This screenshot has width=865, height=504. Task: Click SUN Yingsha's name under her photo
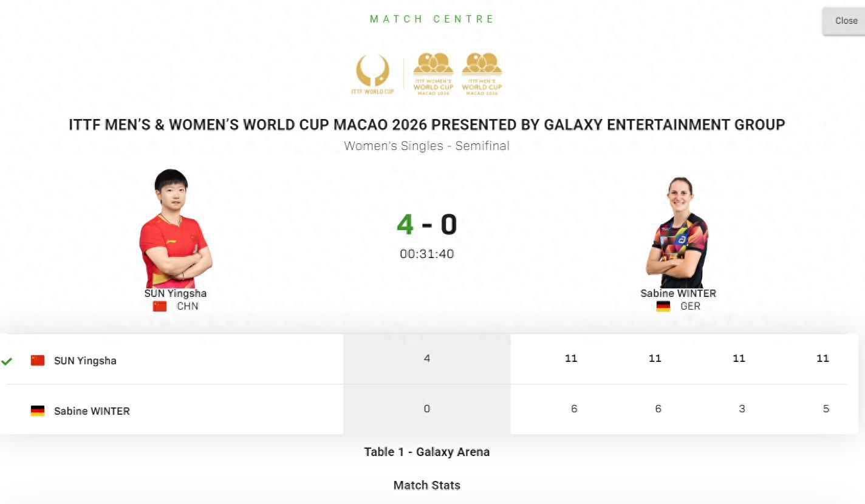click(175, 293)
